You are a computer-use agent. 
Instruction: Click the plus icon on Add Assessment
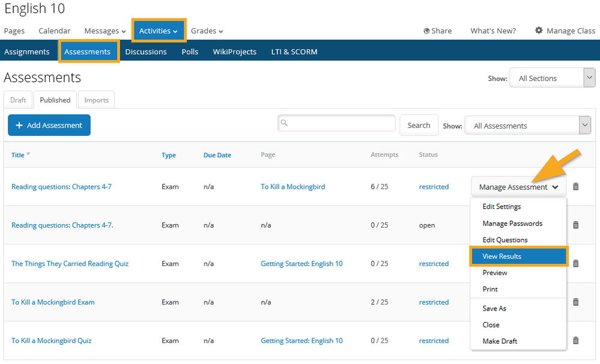coord(19,125)
